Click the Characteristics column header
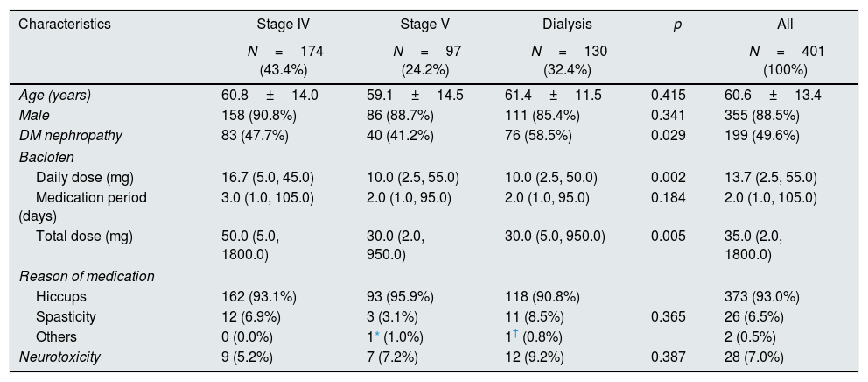This screenshot has width=868, height=382. pos(65,25)
